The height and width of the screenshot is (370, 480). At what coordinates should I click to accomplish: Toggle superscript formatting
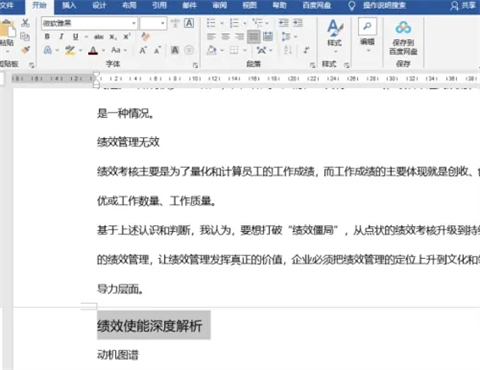(127, 37)
